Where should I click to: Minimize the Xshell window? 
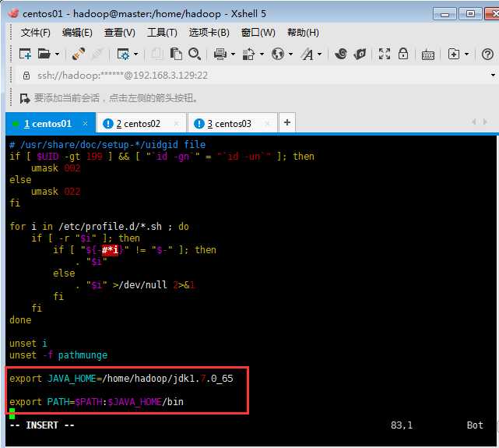tap(445, 14)
